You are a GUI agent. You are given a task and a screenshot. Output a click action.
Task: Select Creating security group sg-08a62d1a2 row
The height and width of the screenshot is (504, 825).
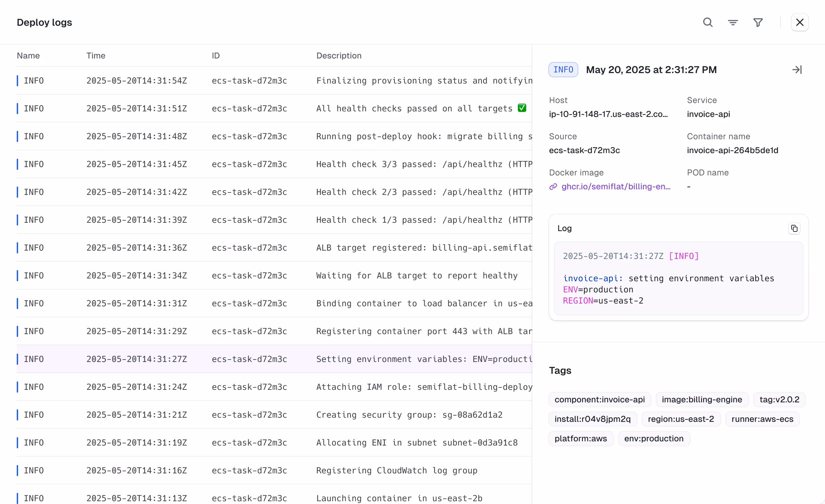point(274,415)
